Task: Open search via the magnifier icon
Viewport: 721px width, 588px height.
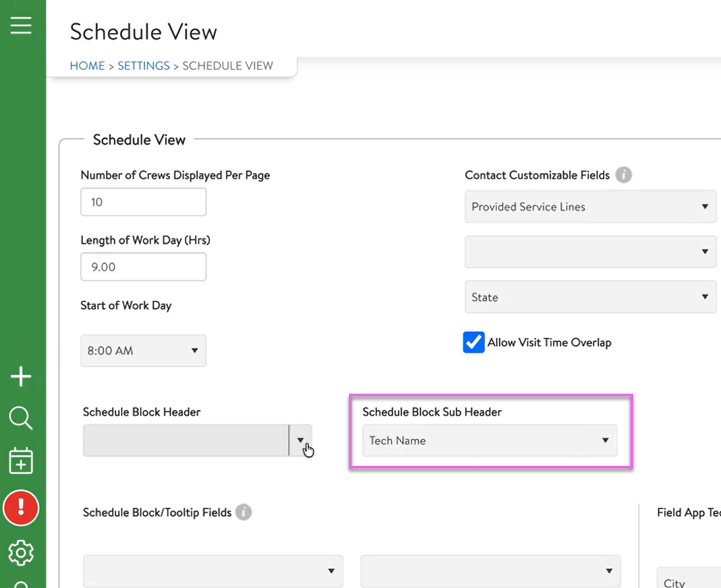Action: (21, 418)
